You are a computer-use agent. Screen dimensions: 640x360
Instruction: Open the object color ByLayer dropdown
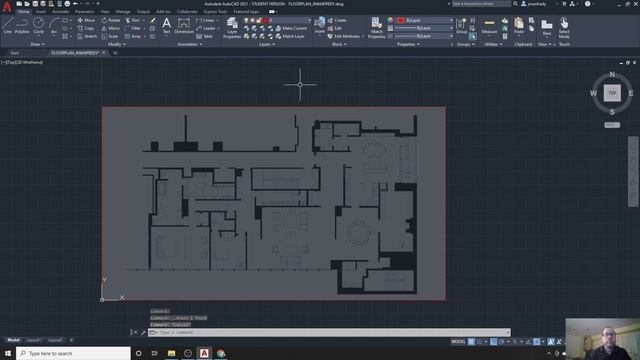click(425, 20)
